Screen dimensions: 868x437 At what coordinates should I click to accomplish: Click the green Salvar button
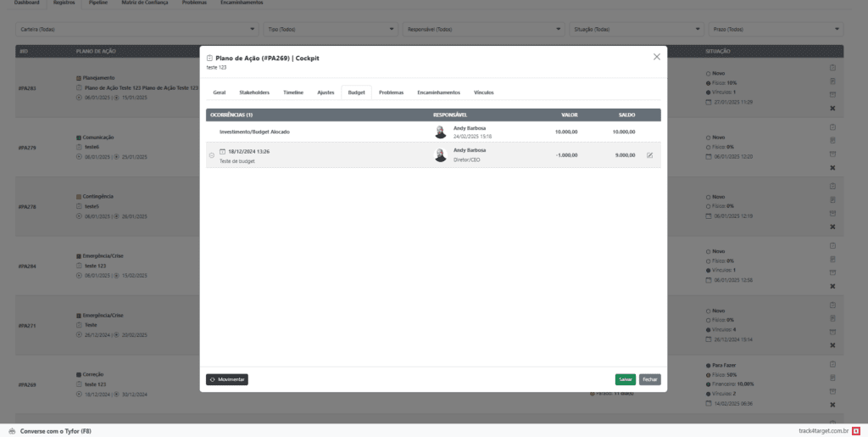pyautogui.click(x=625, y=379)
